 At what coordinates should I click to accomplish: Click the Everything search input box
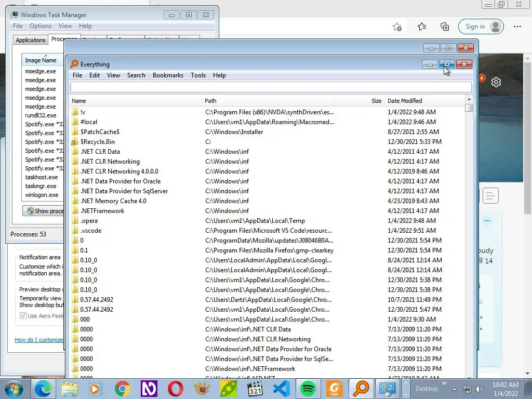click(x=271, y=87)
